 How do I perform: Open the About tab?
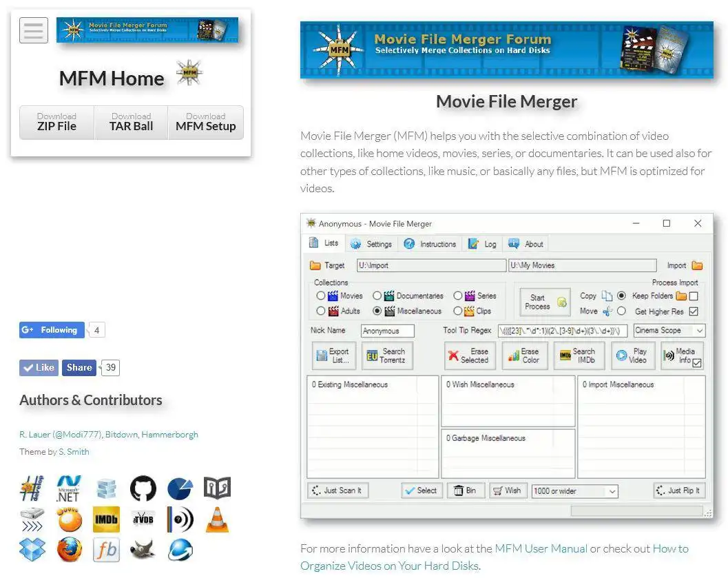[x=526, y=244]
